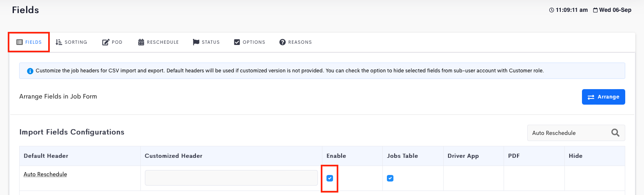644x195 pixels.
Task: Switch to the Sorting tab
Action: coord(71,42)
